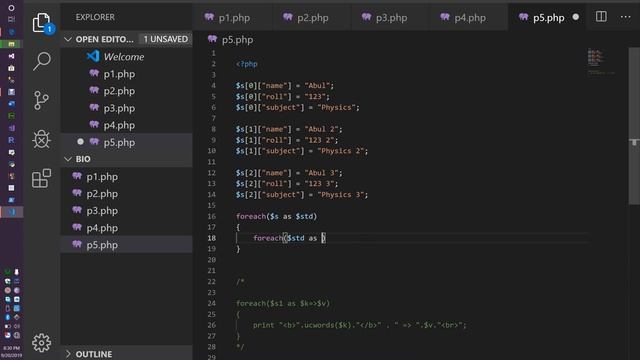Click the circle launcher icon atop the dock
Screen dimensions: 640x360
click(x=11, y=8)
